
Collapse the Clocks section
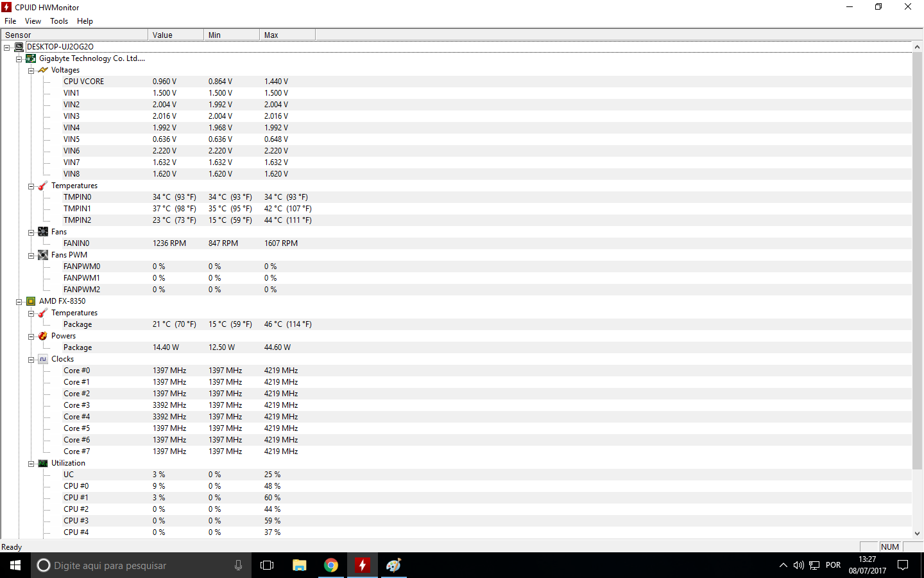pyautogui.click(x=31, y=360)
